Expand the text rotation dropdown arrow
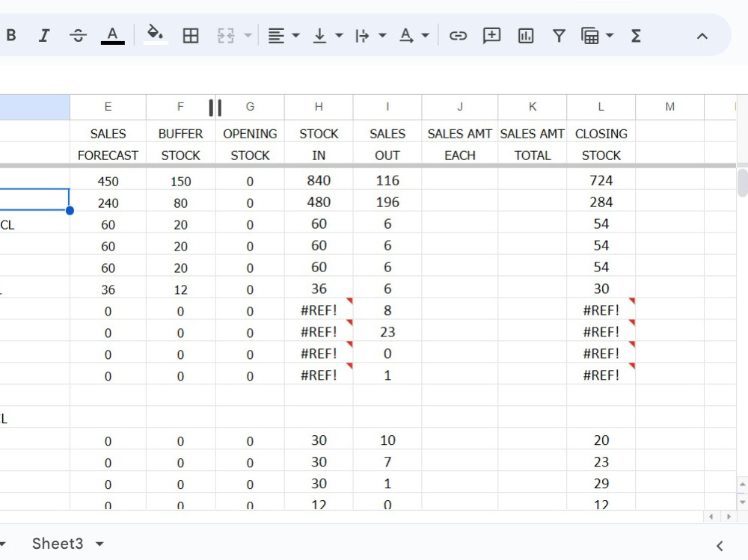Screen dimensions: 748x560 point(426,35)
